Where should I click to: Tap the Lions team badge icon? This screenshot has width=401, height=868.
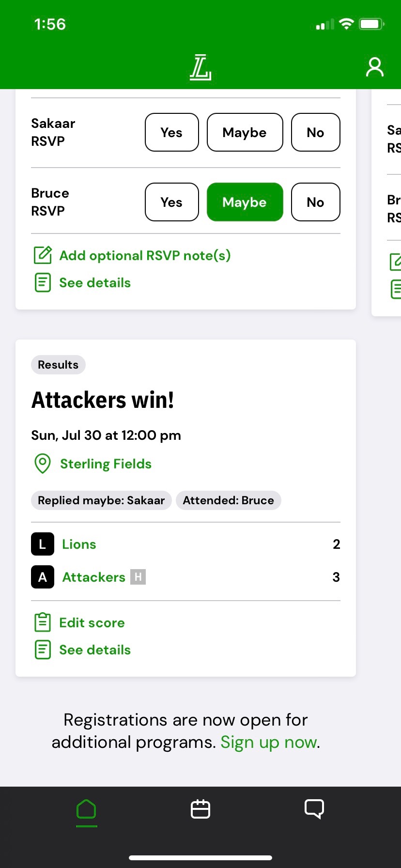43,544
